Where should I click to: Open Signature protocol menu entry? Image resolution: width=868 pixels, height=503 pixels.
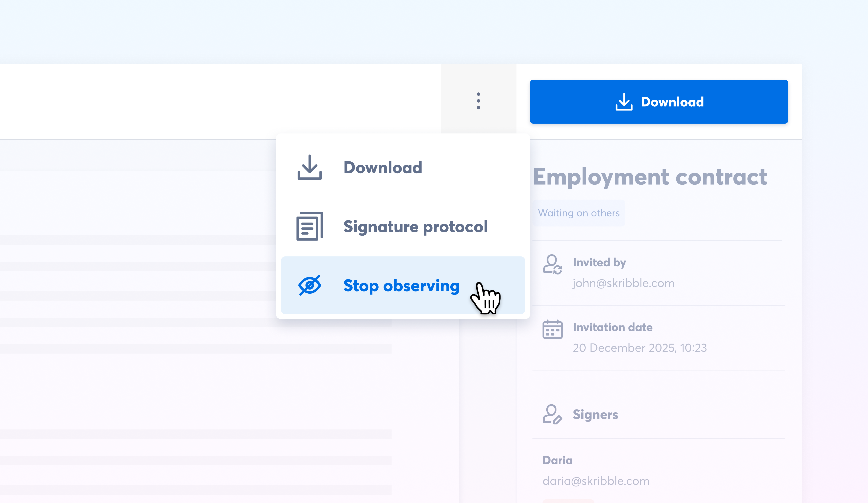(403, 226)
